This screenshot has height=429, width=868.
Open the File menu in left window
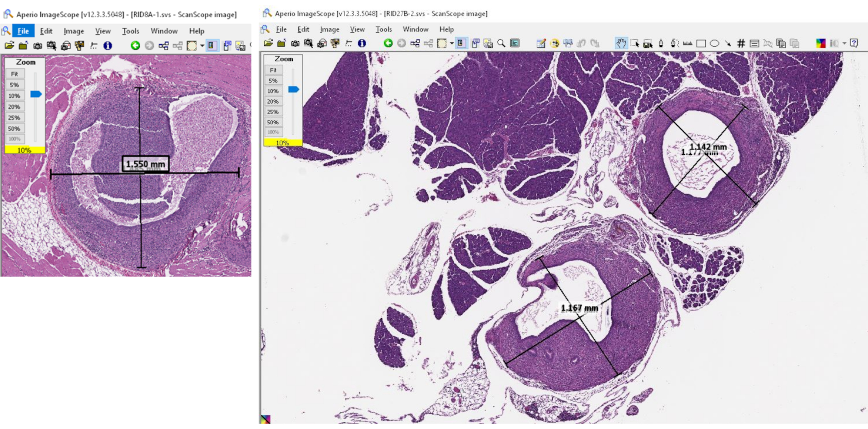[23, 31]
